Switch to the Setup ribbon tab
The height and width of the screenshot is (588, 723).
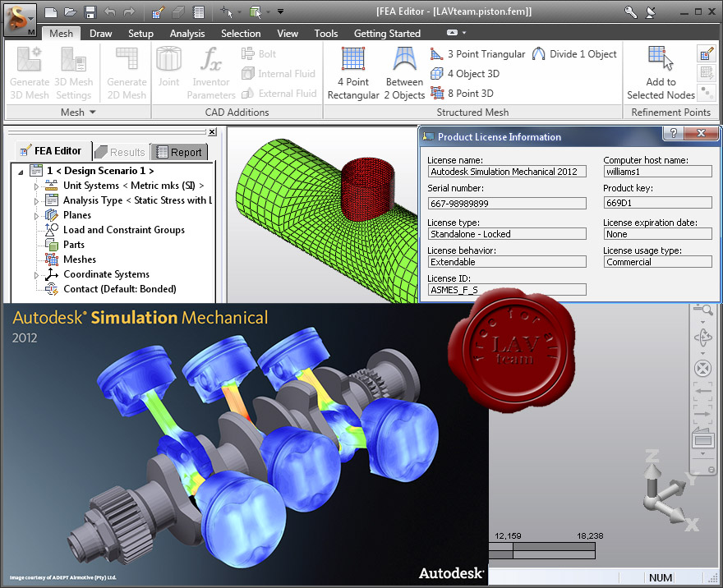coord(140,33)
